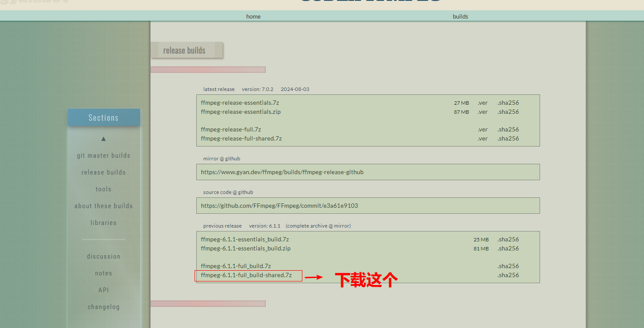Open .sha256 link for ffmpeg-release-essentials.7z

(x=508, y=103)
